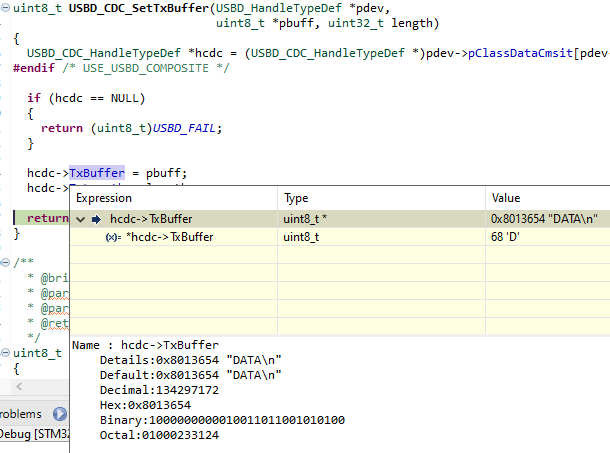Screen dimensions: 610x453
Task: Click the Expression column header
Action: coord(104,198)
